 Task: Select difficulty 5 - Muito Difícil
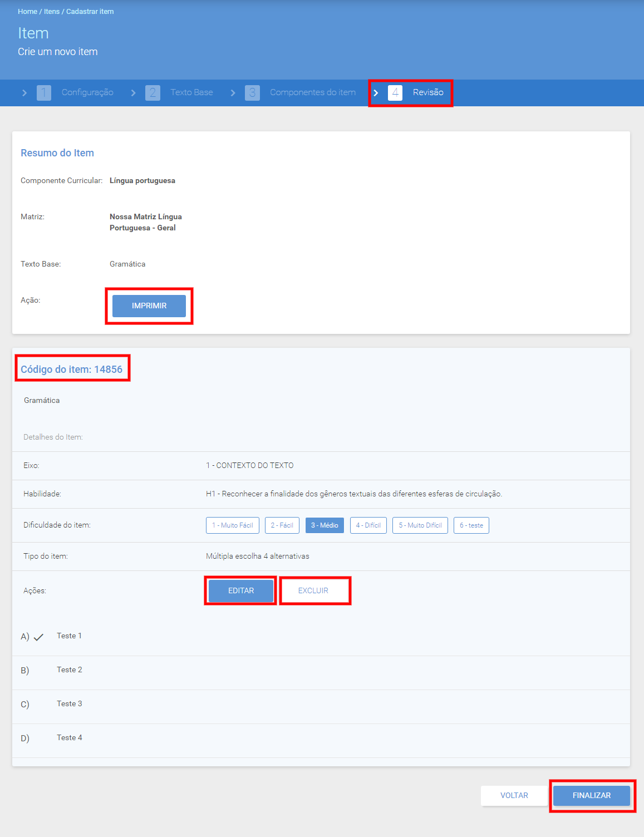click(x=420, y=525)
